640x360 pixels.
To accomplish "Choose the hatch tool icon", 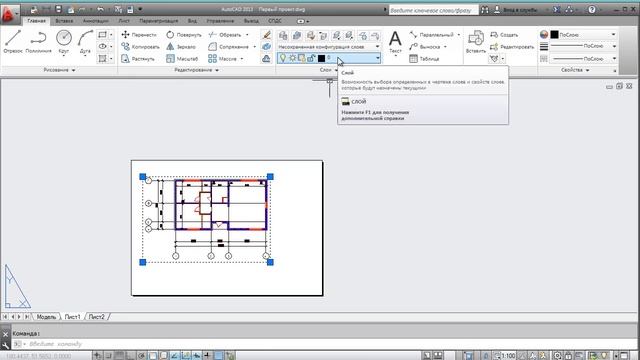I will point(102,59).
